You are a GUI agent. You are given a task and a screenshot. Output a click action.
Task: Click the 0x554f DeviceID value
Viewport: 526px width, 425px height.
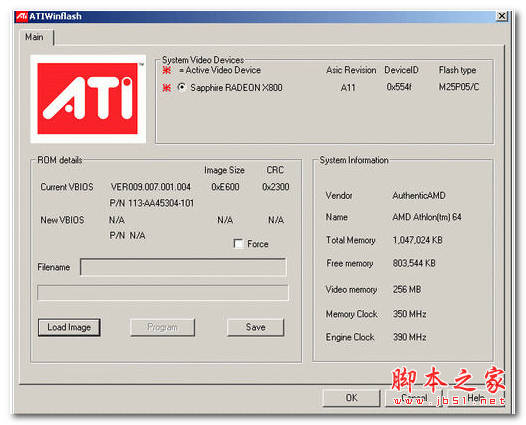(x=399, y=87)
